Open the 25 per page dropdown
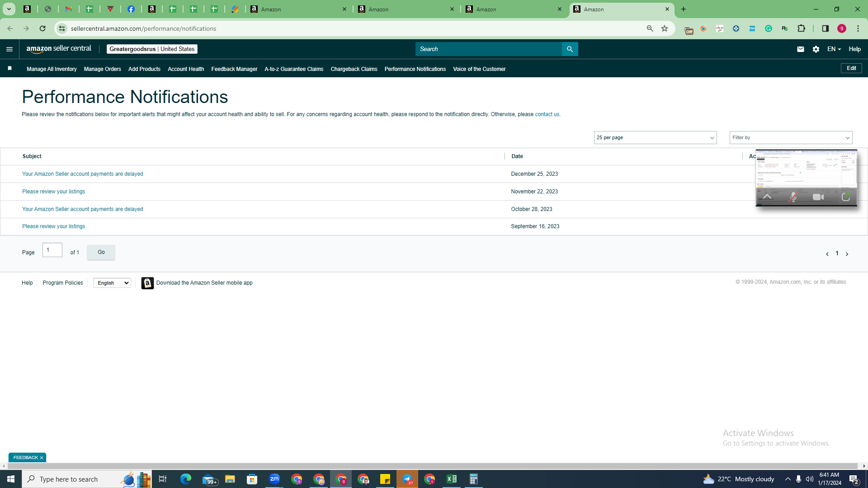This screenshot has width=868, height=488. click(655, 138)
